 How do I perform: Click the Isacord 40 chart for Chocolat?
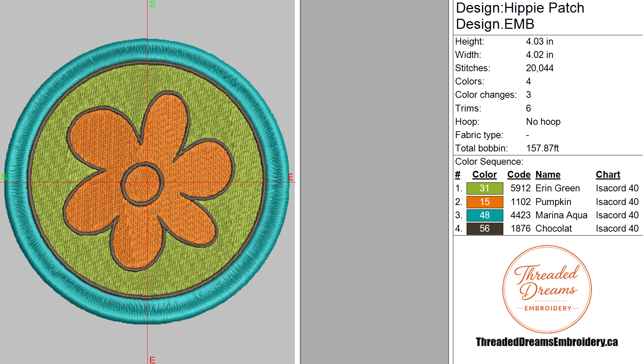[x=617, y=228]
